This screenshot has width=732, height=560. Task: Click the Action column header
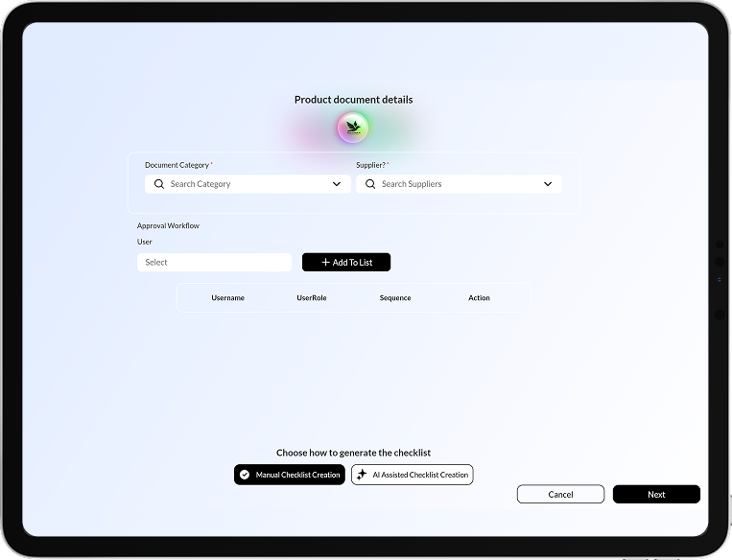(x=479, y=298)
